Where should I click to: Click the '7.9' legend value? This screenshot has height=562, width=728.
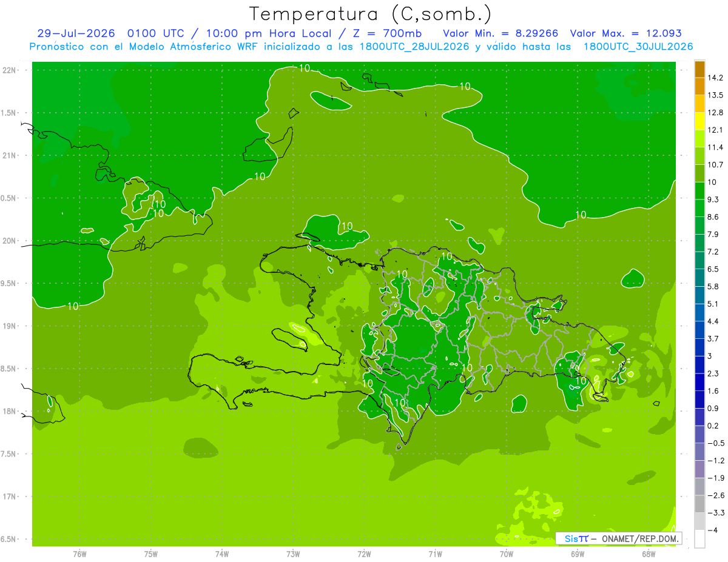tap(713, 234)
